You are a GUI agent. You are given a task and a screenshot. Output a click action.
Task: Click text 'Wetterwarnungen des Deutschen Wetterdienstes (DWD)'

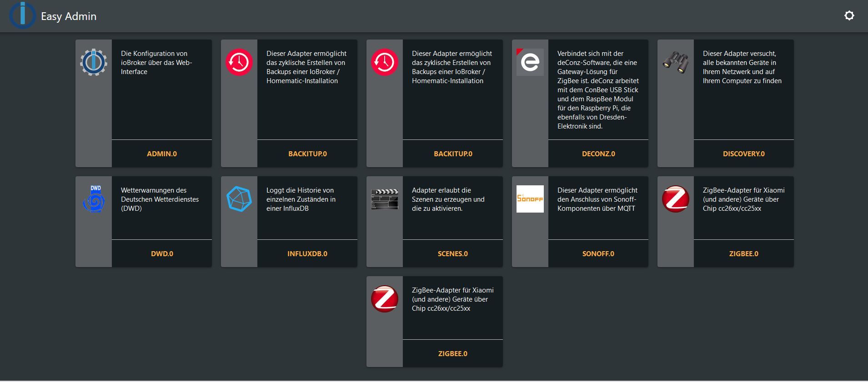pos(160,199)
